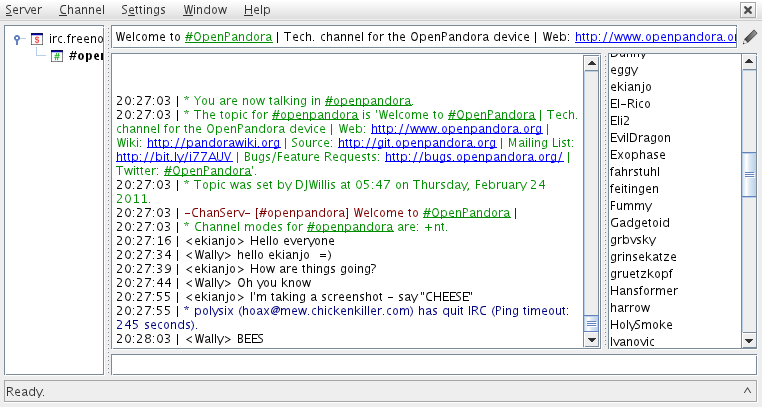The width and height of the screenshot is (762, 407).
Task: Select user EvilDragon in nick list
Action: pos(639,137)
